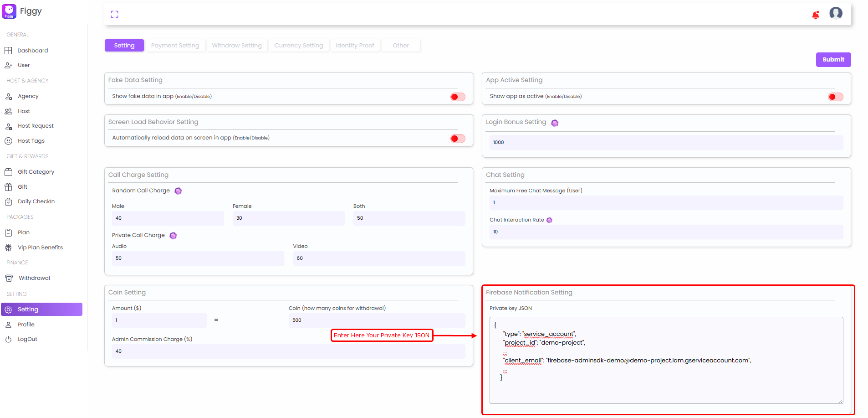
Task: Click the Random Call Charge coin icon
Action: 178,191
